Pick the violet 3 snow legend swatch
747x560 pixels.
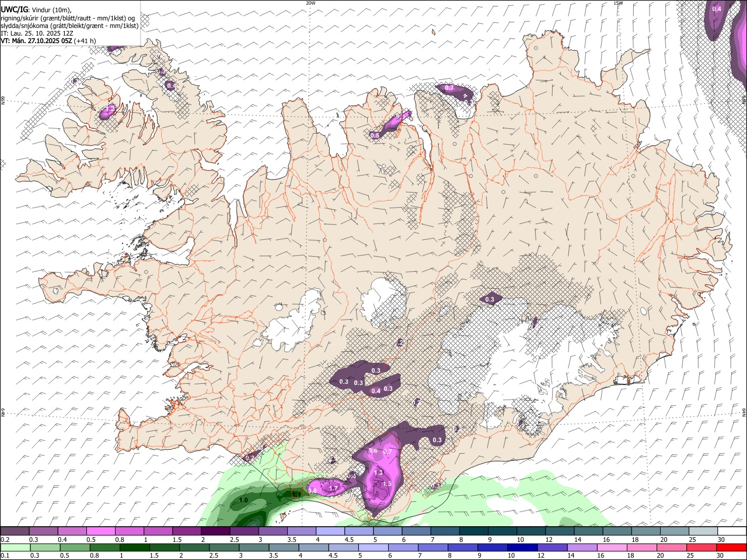pyautogui.click(x=273, y=531)
